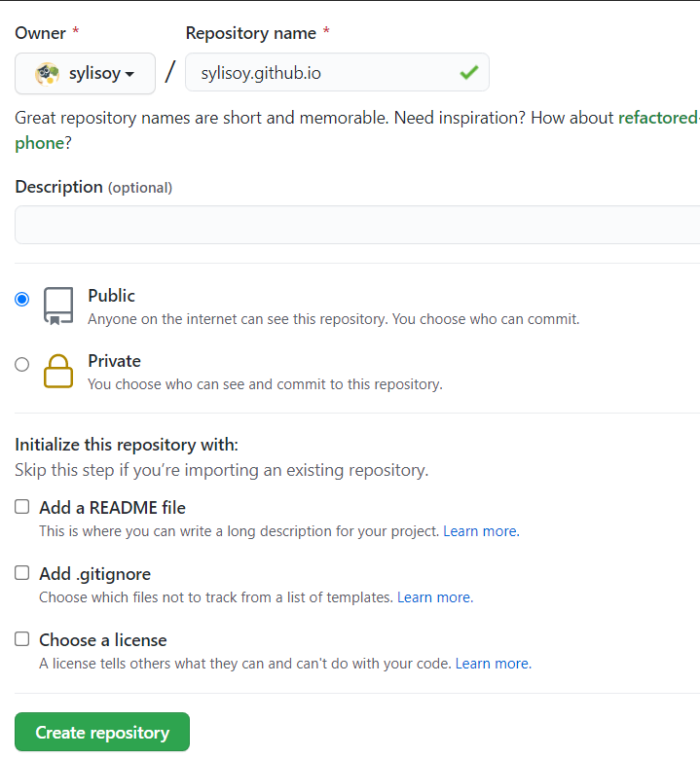The image size is (700, 758).
Task: Check the Add .gitignore option
Action: pos(22,573)
